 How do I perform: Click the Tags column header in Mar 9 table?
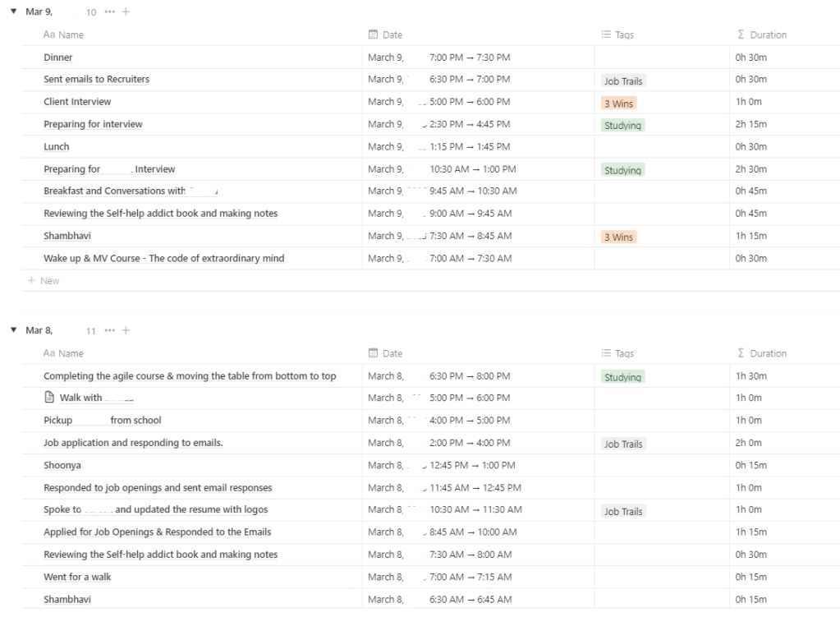pos(624,35)
